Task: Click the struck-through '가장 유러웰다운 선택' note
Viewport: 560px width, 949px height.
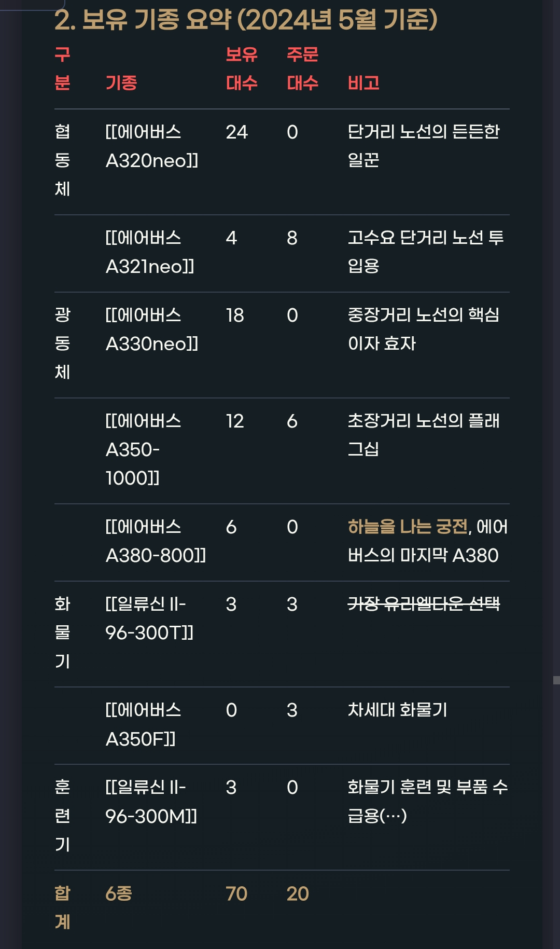Action: click(424, 604)
